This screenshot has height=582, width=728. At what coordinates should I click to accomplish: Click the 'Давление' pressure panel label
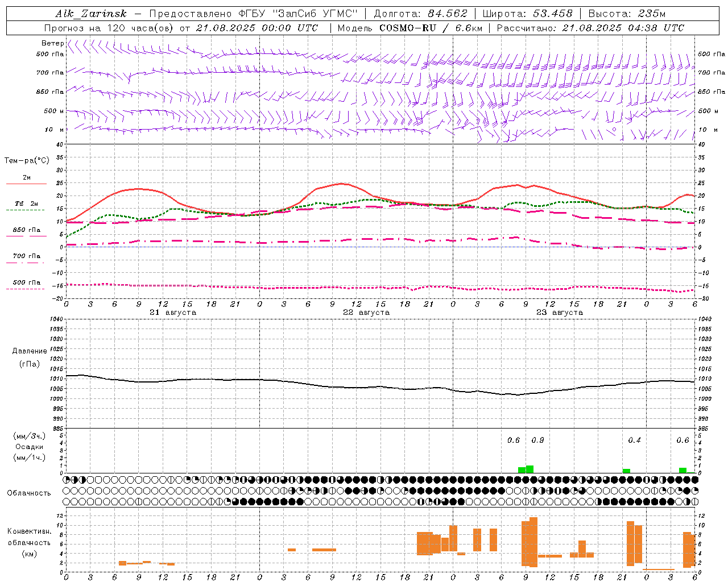tap(30, 351)
